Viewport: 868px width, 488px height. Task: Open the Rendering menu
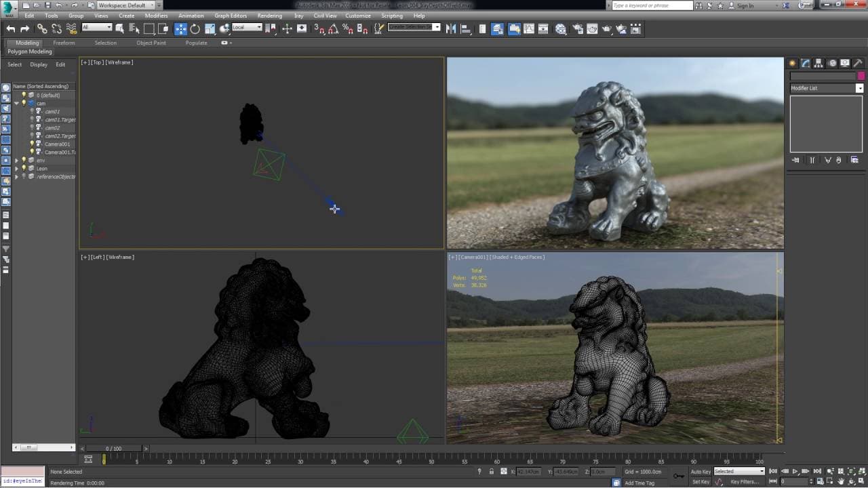(x=270, y=16)
